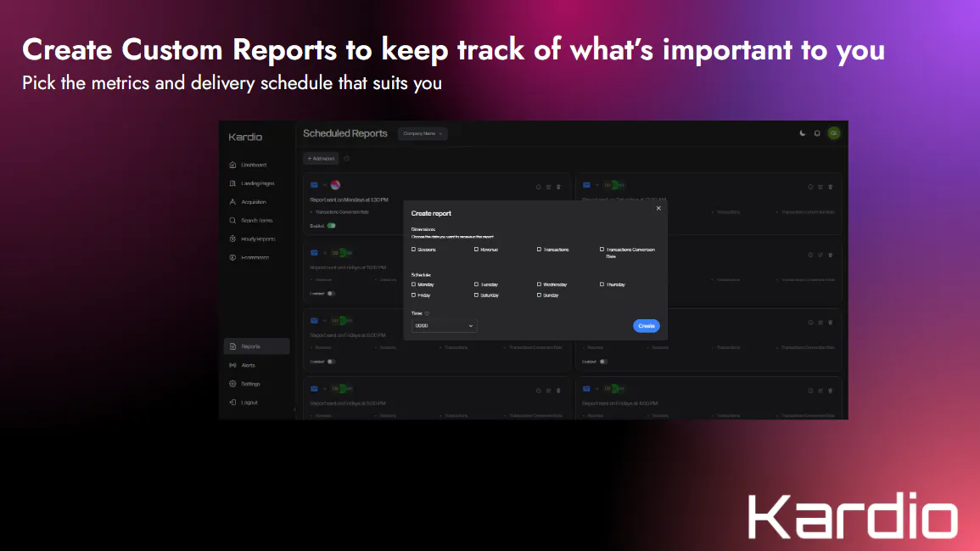Click clock icon on Fridays 5:00 PM report

pyautogui.click(x=538, y=391)
